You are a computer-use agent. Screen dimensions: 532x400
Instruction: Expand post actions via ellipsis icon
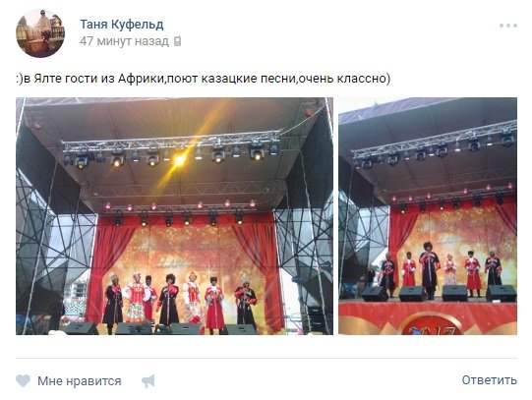pyautogui.click(x=508, y=26)
